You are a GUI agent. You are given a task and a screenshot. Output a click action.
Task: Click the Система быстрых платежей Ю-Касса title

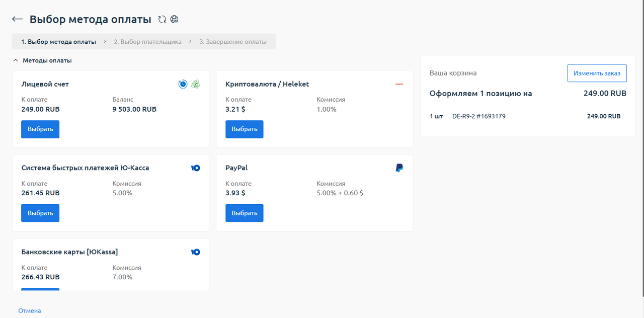click(x=85, y=168)
